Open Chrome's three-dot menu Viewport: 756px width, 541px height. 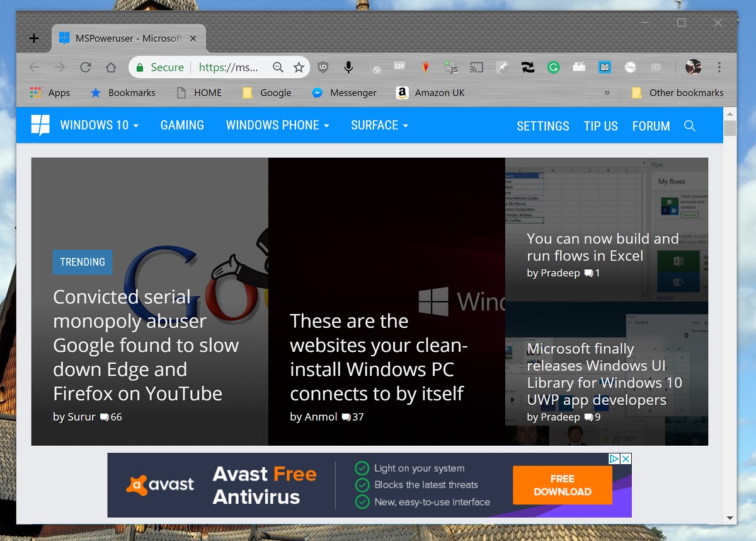719,67
